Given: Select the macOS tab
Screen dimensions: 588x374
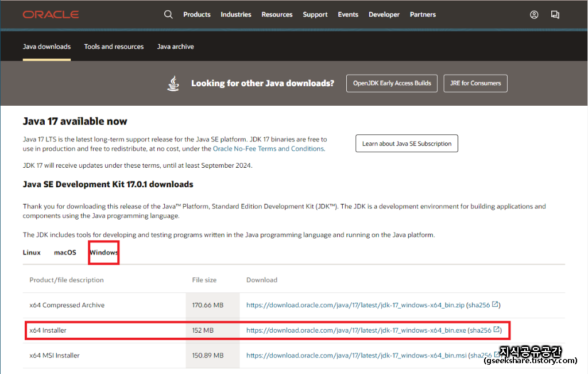Looking at the screenshot, I should 65,252.
